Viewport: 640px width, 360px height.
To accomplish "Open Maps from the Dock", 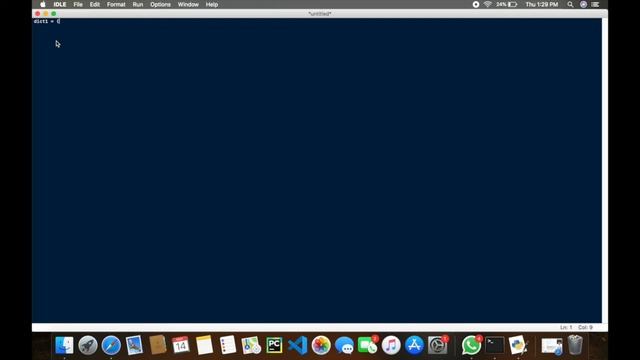I will (x=251, y=345).
